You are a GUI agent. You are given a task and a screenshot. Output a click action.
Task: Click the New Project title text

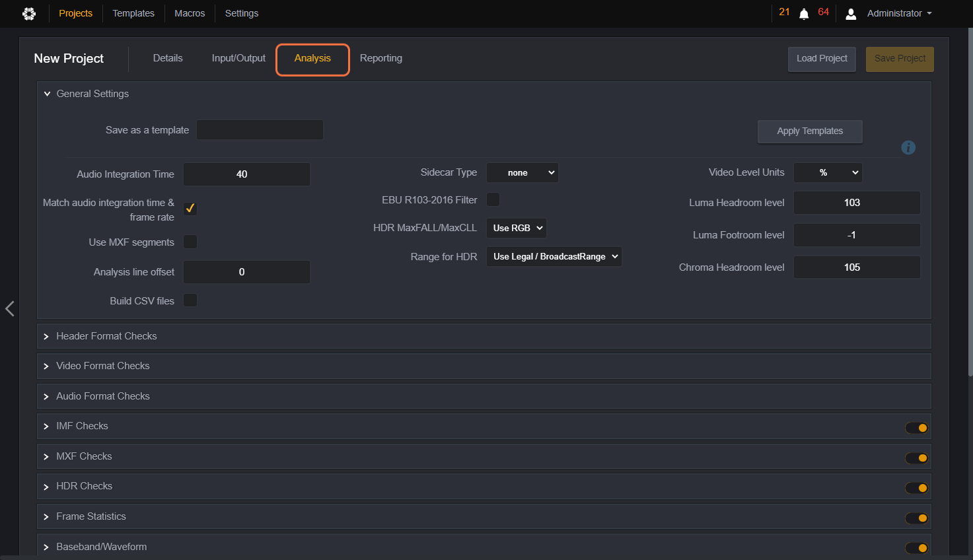tap(69, 59)
